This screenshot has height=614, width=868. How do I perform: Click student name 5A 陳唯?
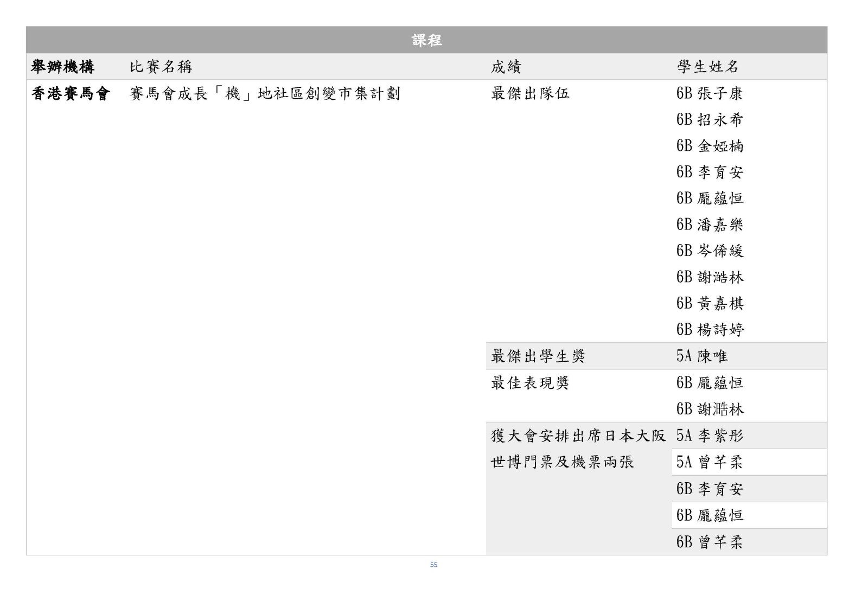coord(701,356)
